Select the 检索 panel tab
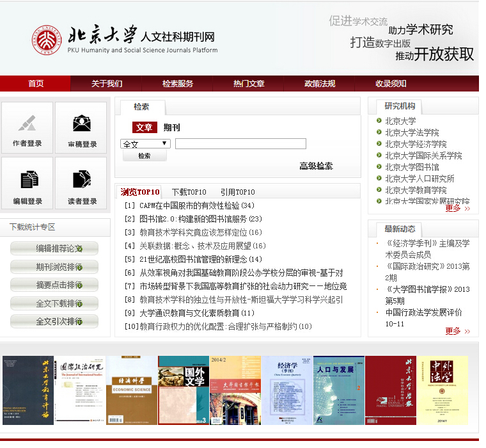Screen dimensions: 486x448 pos(142,107)
